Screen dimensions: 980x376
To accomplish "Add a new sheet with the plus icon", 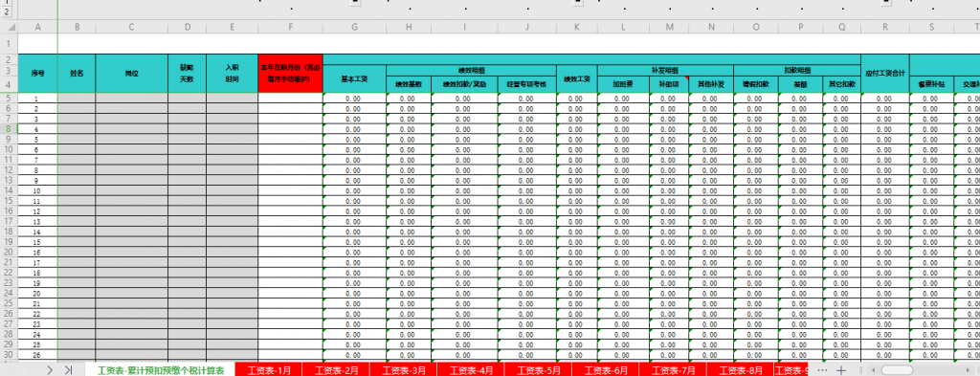I will [x=841, y=369].
